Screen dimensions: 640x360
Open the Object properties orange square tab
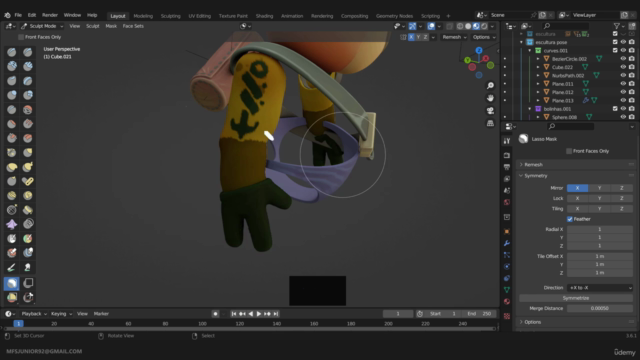click(507, 231)
